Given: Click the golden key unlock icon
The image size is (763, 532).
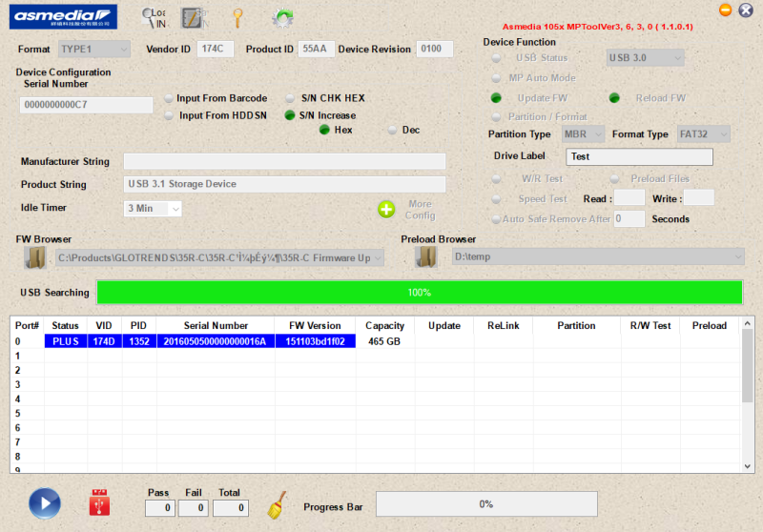Looking at the screenshot, I should tap(237, 18).
